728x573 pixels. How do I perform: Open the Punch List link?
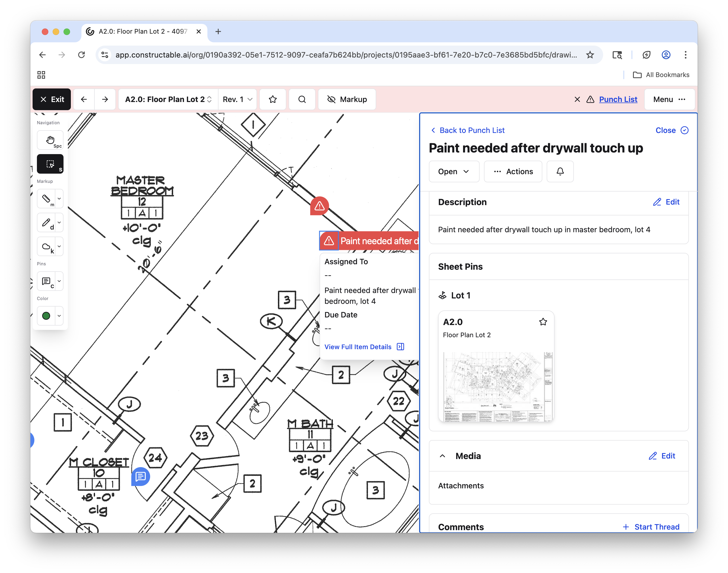[618, 99]
